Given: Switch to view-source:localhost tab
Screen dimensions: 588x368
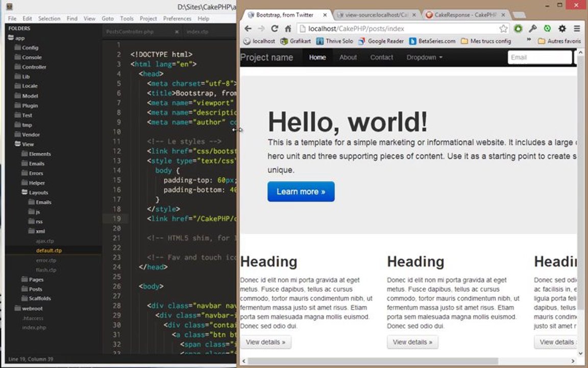Looking at the screenshot, I should click(x=376, y=15).
